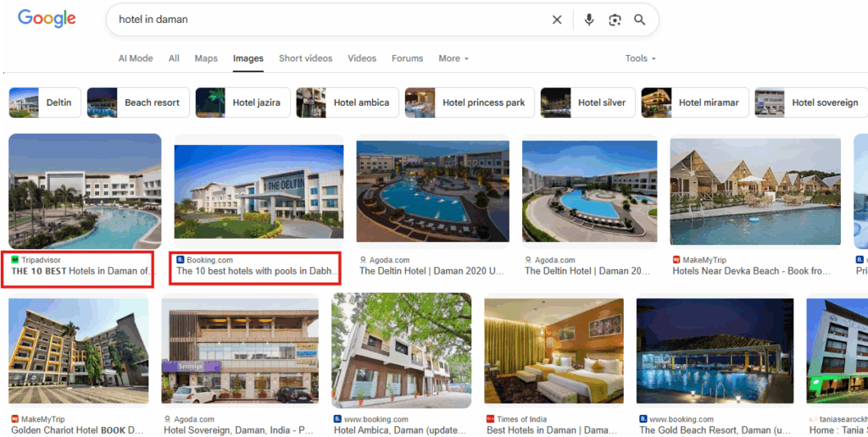Open 'Best Hotels in Daman' link
This screenshot has height=437, width=868.
click(x=552, y=430)
